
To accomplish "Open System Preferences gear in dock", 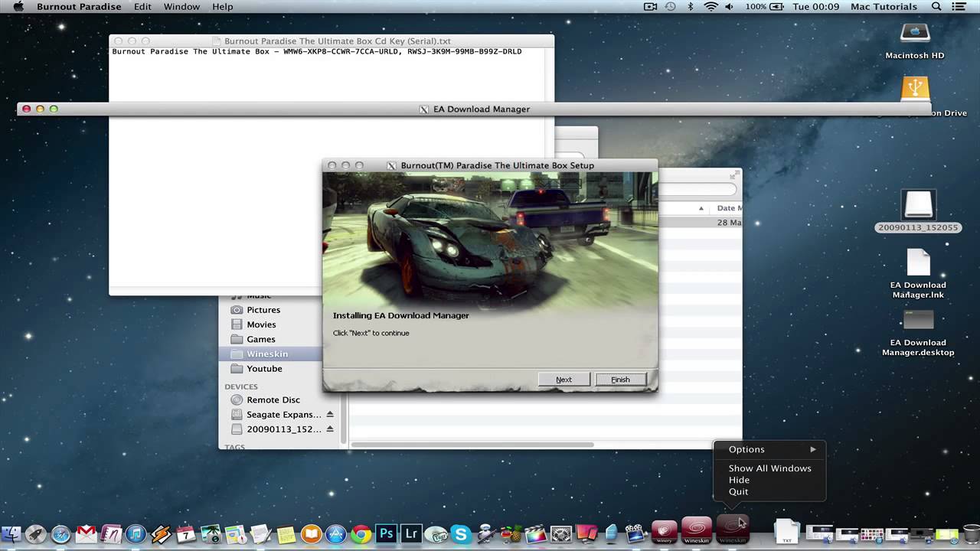I will coord(561,533).
